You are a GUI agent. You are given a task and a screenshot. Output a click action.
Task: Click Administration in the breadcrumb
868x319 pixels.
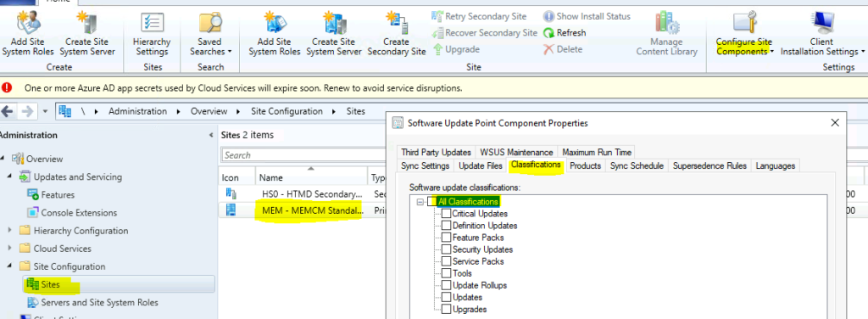pos(137,111)
